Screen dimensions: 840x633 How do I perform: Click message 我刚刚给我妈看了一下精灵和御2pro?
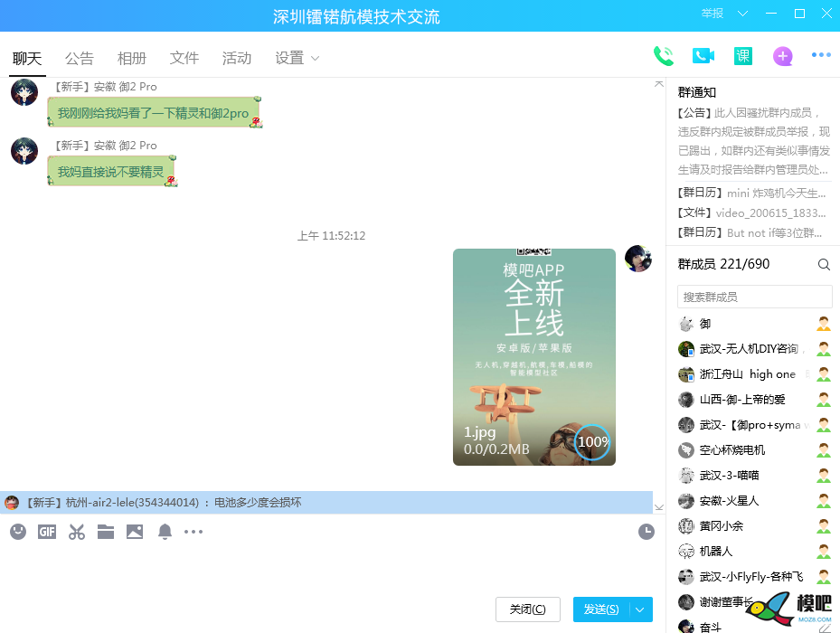click(x=154, y=112)
